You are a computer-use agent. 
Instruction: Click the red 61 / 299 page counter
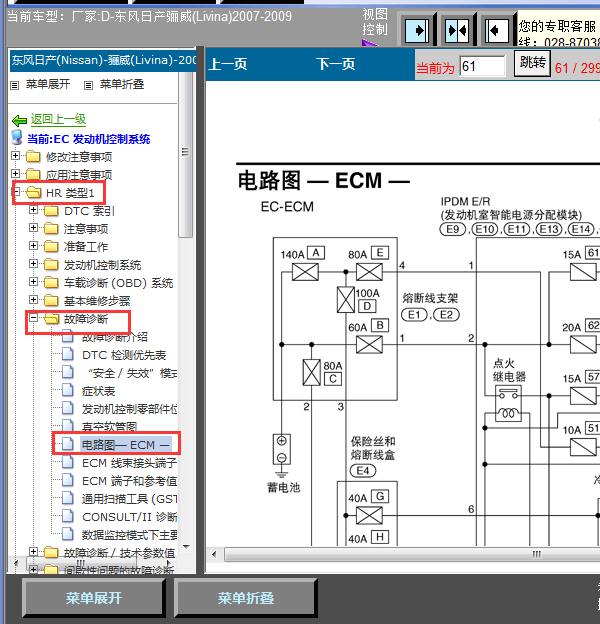point(577,68)
